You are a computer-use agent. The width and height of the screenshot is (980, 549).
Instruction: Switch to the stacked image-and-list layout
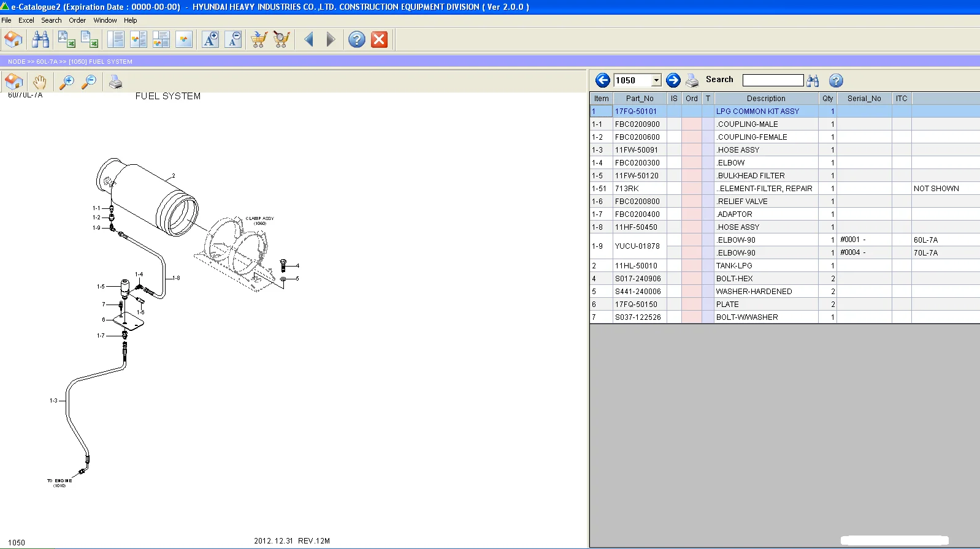[161, 40]
